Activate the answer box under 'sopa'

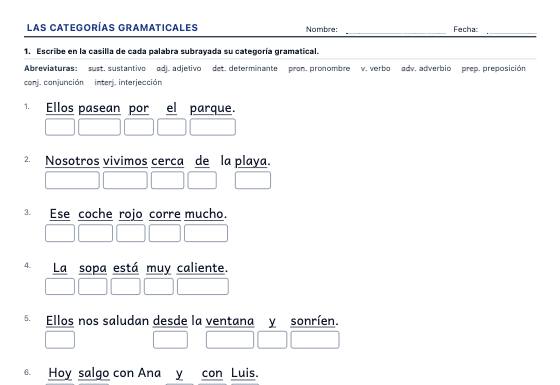pyautogui.click(x=92, y=286)
